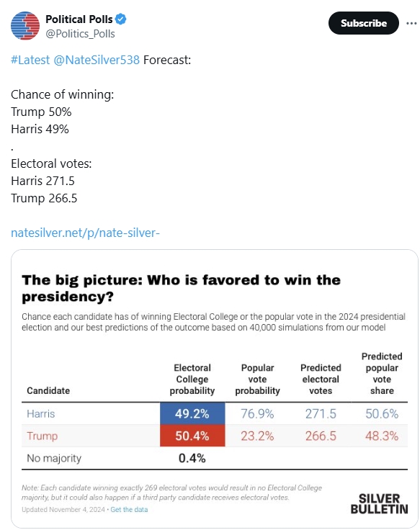Image resolution: width=420 pixels, height=530 pixels.
Task: Click the red Trump 50.4% probability cell
Action: click(192, 436)
